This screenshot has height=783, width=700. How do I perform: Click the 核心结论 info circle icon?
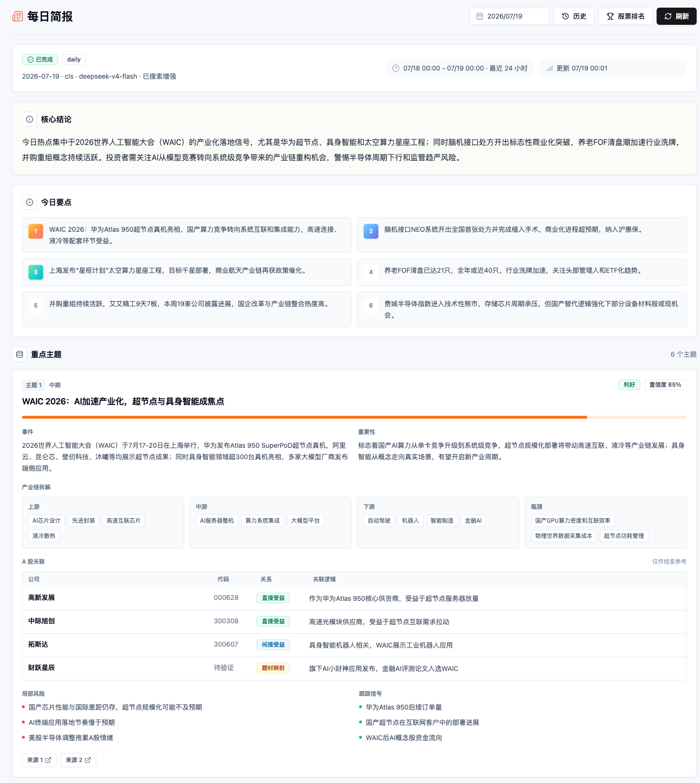point(30,119)
